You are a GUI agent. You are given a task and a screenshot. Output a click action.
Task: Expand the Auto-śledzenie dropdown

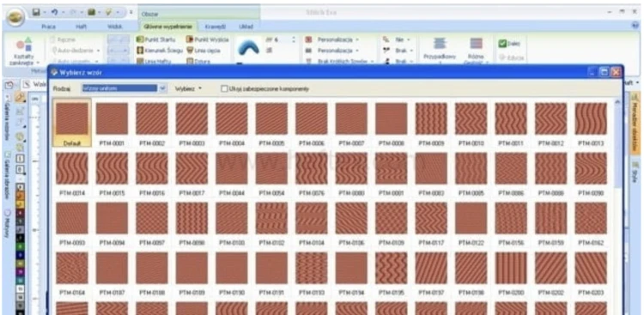(98, 51)
